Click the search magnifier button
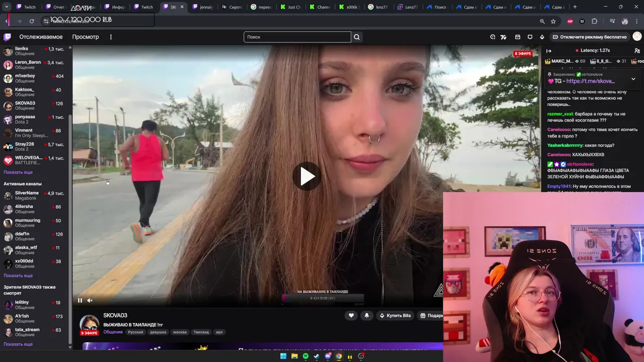The height and width of the screenshot is (362, 644). click(357, 37)
